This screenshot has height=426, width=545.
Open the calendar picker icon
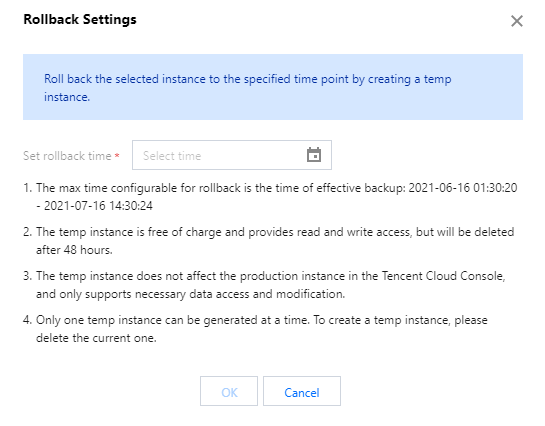tap(314, 155)
